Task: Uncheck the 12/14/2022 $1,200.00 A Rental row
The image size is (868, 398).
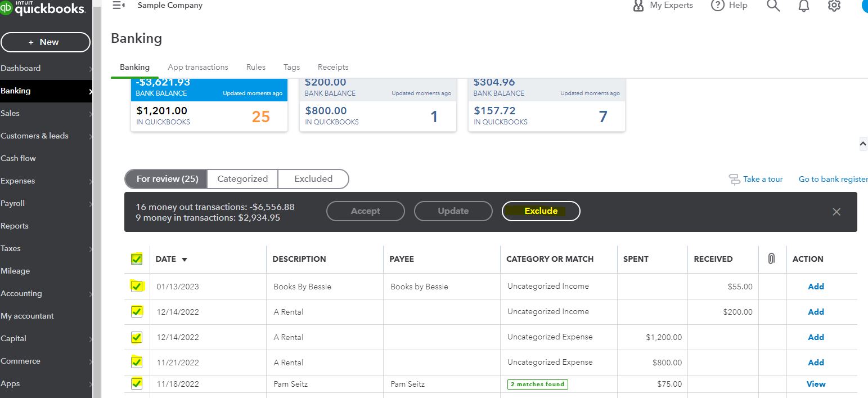Action: 137,337
